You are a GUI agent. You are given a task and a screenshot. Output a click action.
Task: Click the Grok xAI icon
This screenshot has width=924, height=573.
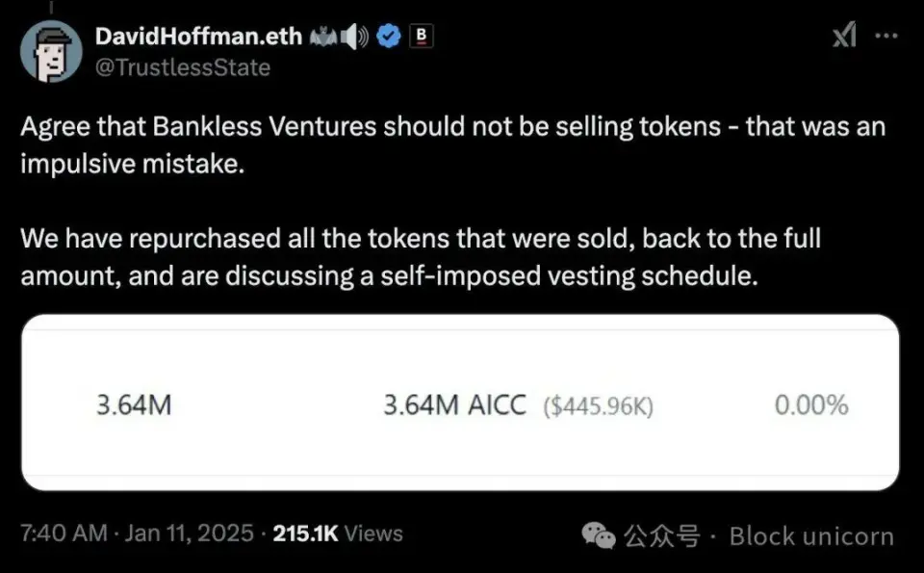click(x=843, y=37)
